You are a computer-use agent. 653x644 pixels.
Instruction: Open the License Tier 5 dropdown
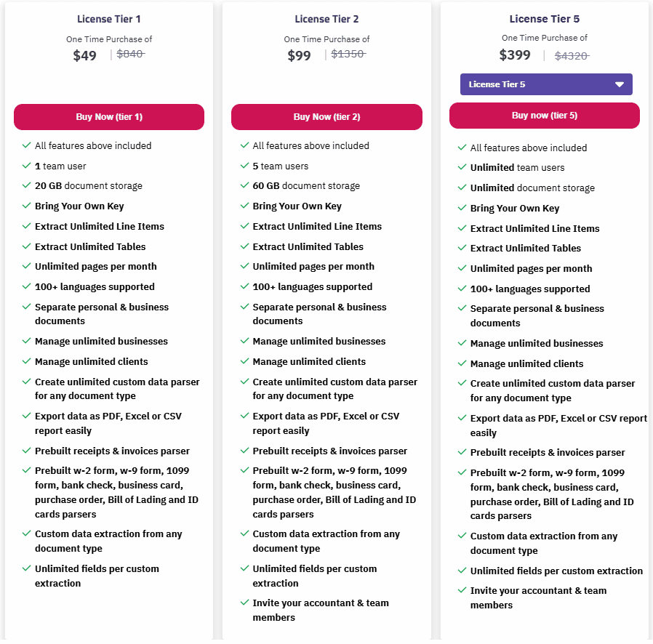tap(545, 84)
